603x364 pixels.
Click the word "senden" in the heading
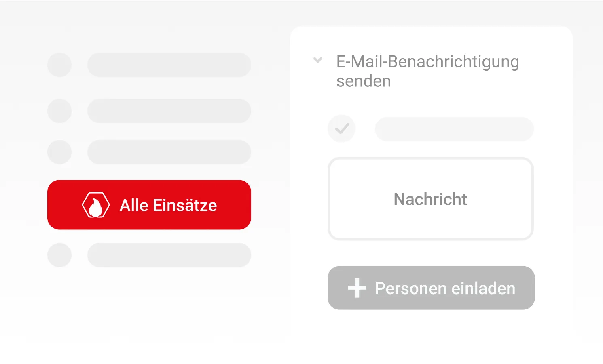coord(364,81)
